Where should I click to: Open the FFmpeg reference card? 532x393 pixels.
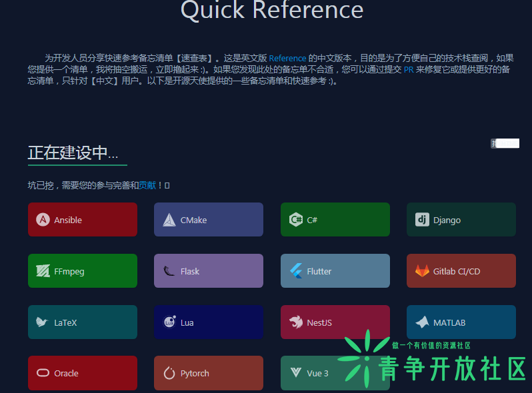point(83,270)
